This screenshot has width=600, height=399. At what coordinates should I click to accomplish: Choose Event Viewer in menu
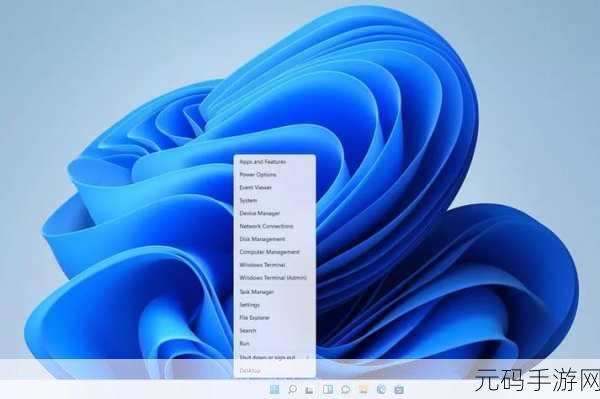pyautogui.click(x=275, y=187)
